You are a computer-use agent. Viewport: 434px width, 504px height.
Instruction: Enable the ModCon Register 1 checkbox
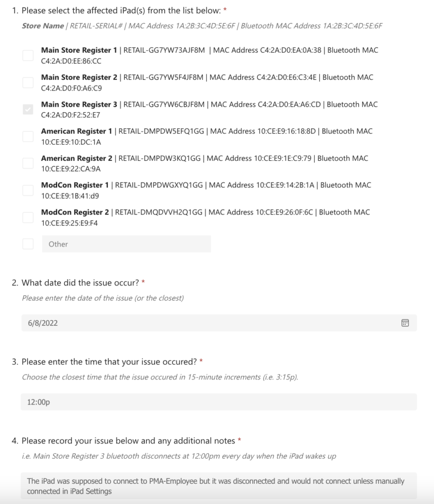pos(28,190)
